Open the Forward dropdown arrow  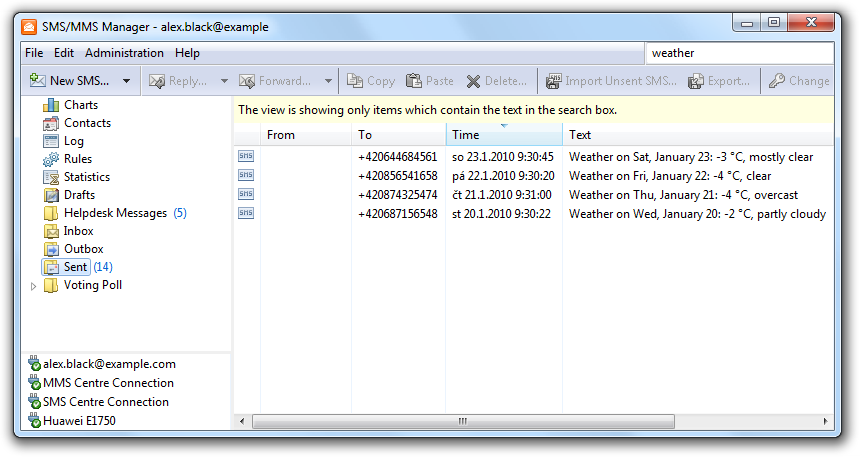[328, 81]
